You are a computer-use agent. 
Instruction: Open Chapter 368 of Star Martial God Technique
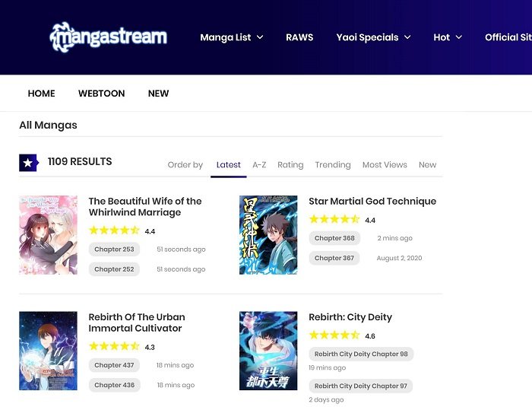pos(334,238)
